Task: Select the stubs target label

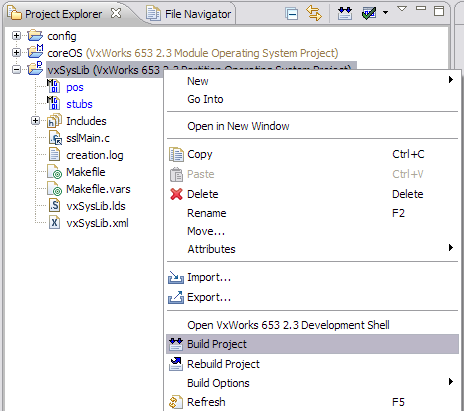Action: 79,104
